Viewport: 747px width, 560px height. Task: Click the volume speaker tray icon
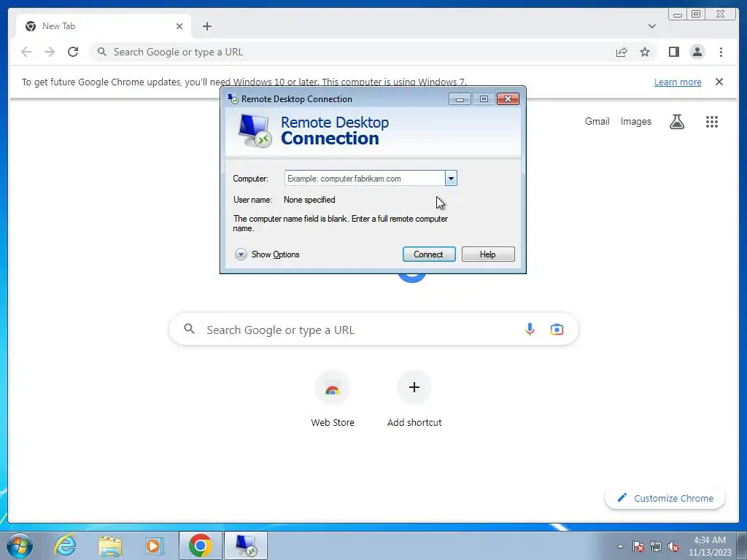click(673, 546)
